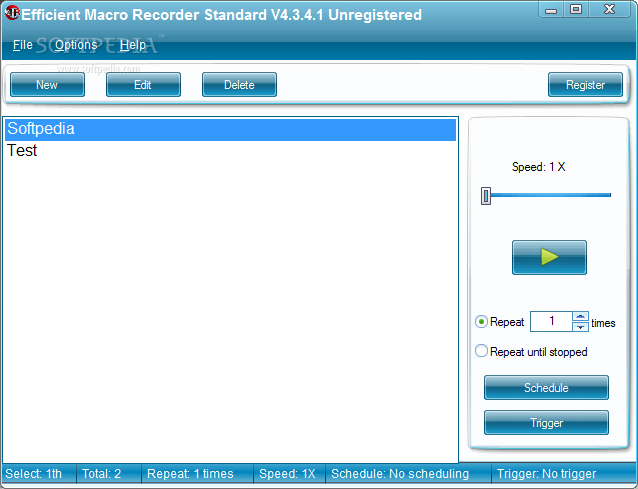Click the New macro button
The height and width of the screenshot is (489, 638).
coord(47,85)
